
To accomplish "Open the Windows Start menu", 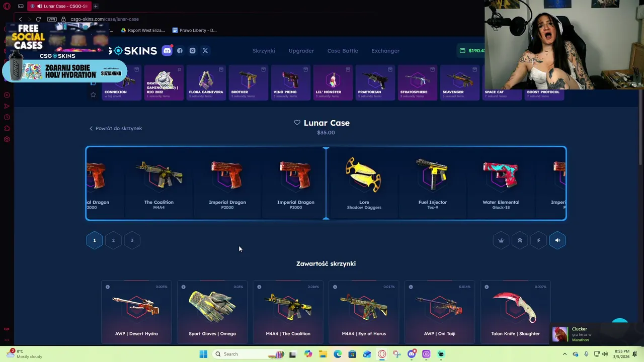I will click(x=203, y=354).
